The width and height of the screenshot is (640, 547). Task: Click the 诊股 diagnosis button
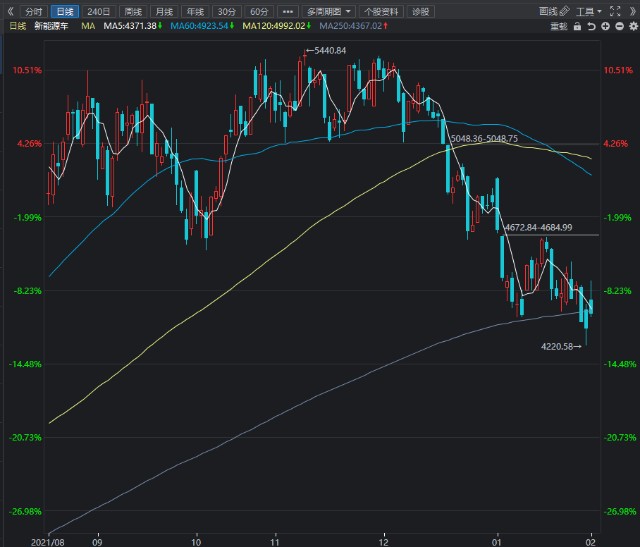pyautogui.click(x=421, y=11)
